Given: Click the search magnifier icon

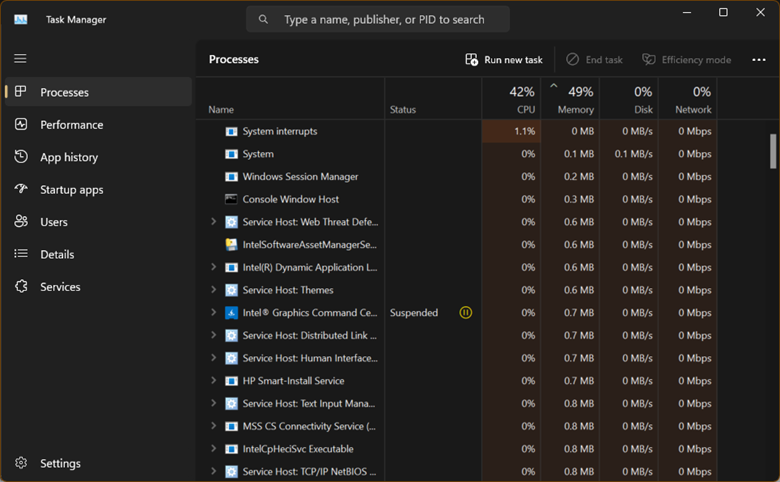Looking at the screenshot, I should (x=263, y=19).
